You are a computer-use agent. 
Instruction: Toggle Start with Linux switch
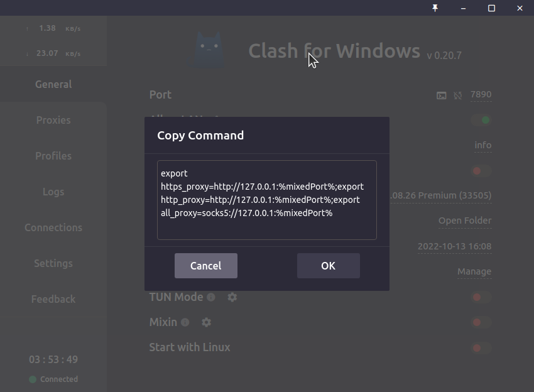click(x=481, y=348)
